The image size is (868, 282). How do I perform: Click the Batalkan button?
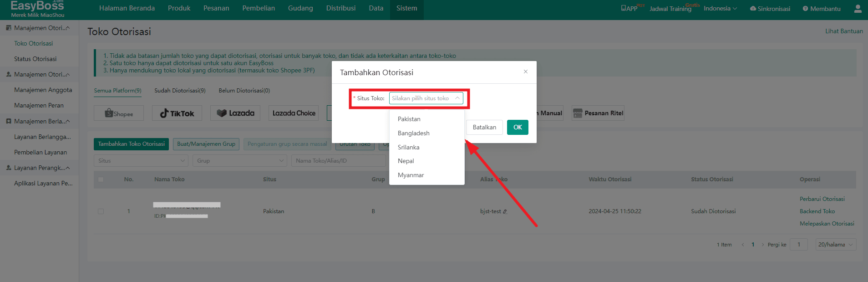point(484,127)
